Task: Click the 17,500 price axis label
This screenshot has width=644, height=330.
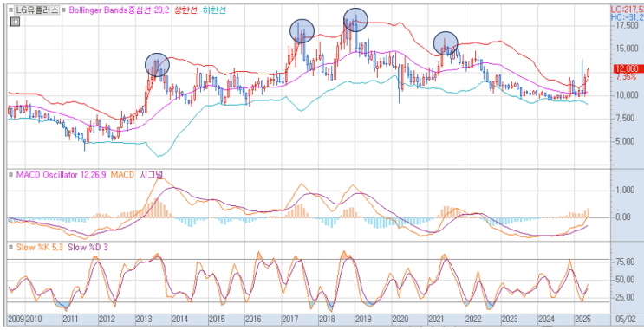Action: 627,26
